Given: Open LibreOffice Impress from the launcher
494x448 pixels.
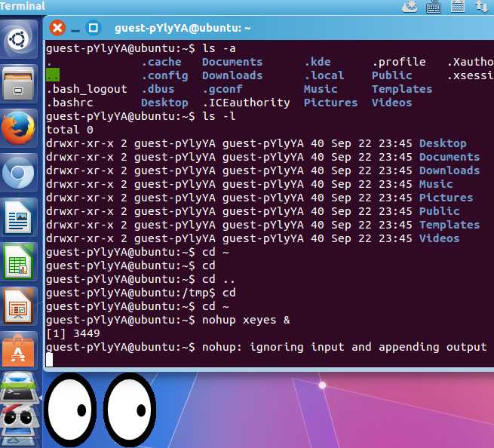Looking at the screenshot, I should tap(18, 306).
